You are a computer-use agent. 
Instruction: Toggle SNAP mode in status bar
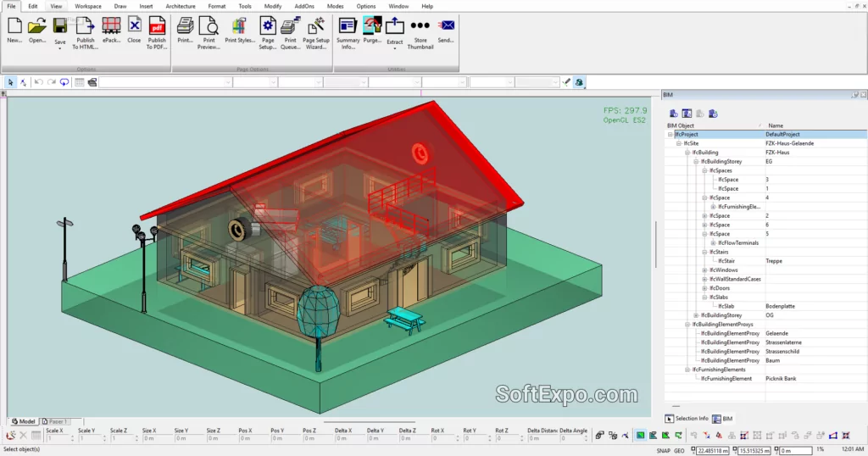[x=663, y=450]
